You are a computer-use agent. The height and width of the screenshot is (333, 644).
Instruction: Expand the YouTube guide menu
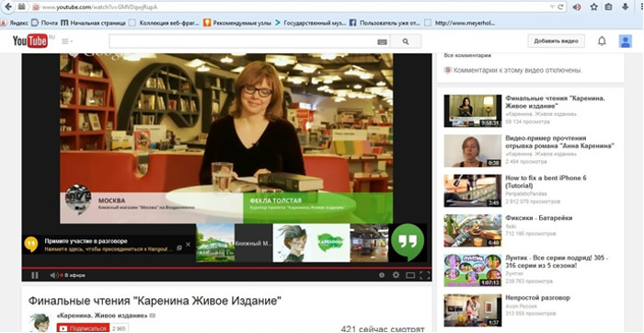(66, 41)
